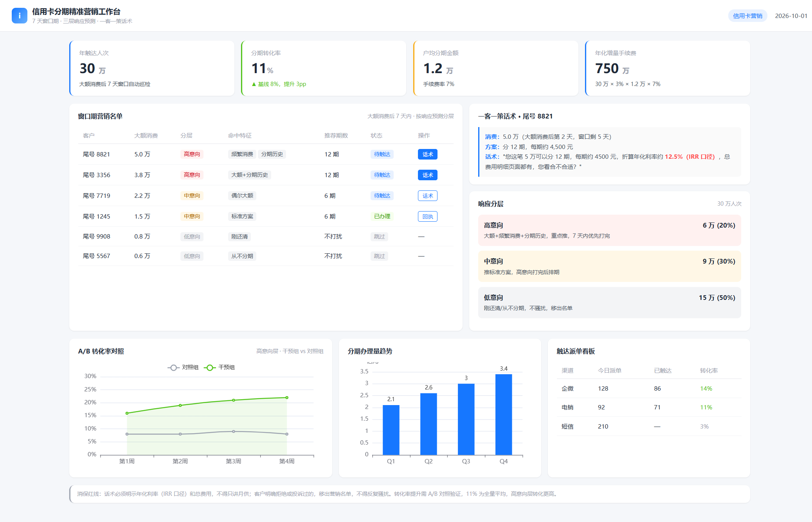Open 回执 for customer 尾号 1245

tap(427, 217)
